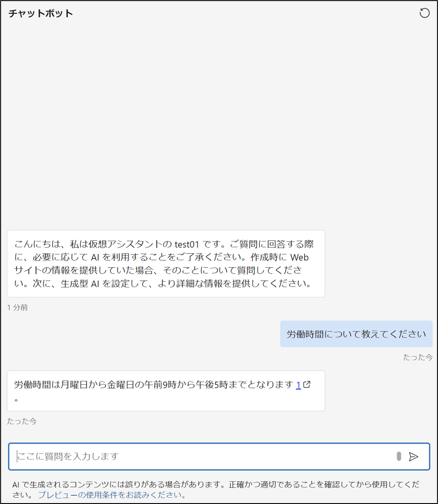The width and height of the screenshot is (438, 504).
Task: Click the たった今 timestamp under the user message
Action: click(418, 358)
